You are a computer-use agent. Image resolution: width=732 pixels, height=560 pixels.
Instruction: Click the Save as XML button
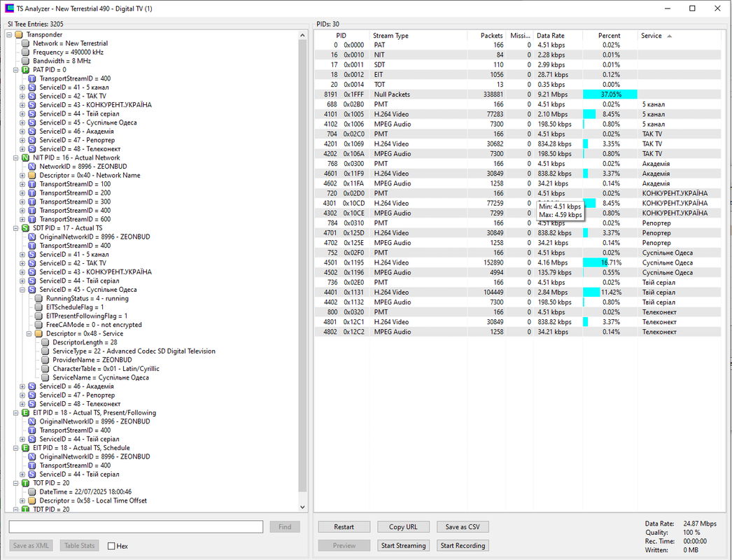31,545
